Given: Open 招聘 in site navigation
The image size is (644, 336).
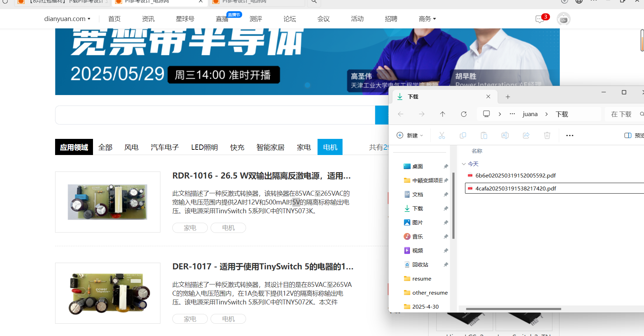Looking at the screenshot, I should [391, 19].
